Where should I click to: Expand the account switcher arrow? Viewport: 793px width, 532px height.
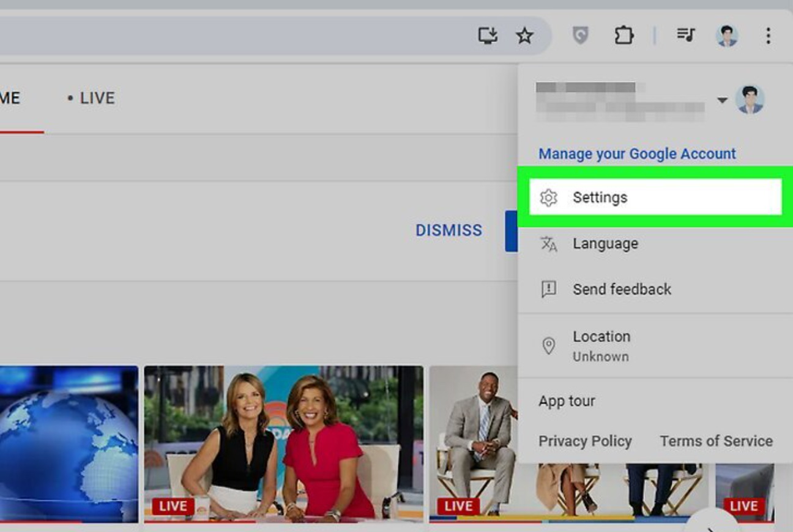pyautogui.click(x=722, y=100)
